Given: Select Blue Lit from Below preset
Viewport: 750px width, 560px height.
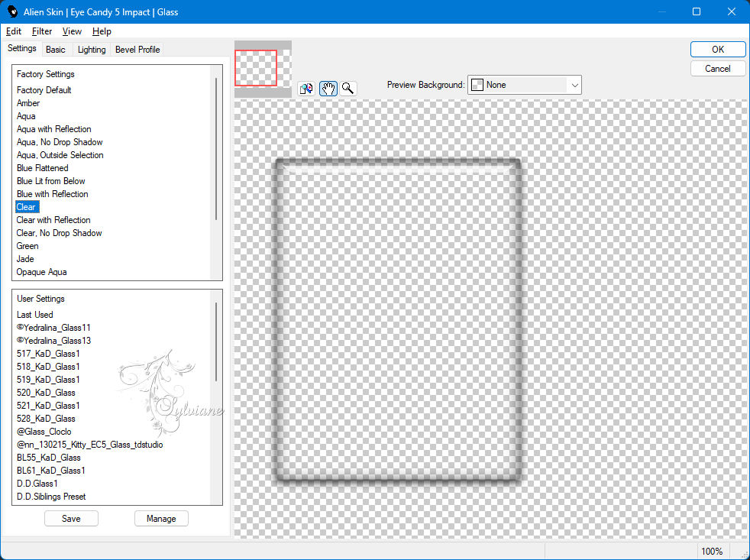Looking at the screenshot, I should pyautogui.click(x=50, y=180).
